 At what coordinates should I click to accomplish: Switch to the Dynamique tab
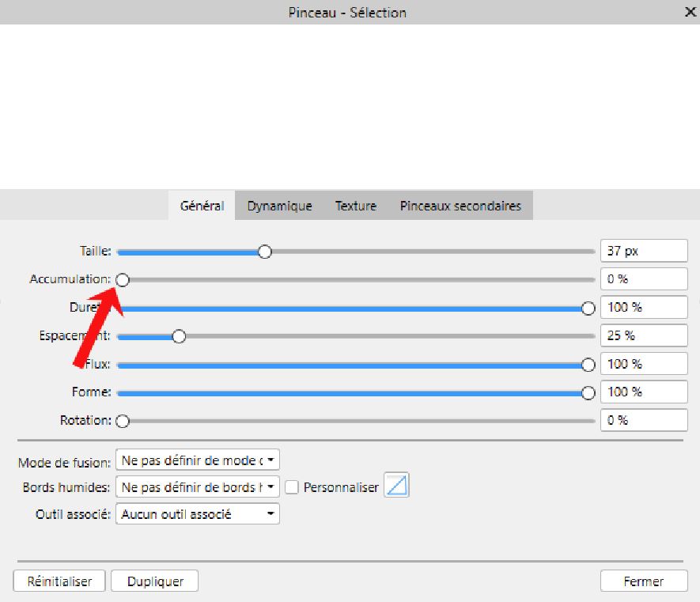279,206
